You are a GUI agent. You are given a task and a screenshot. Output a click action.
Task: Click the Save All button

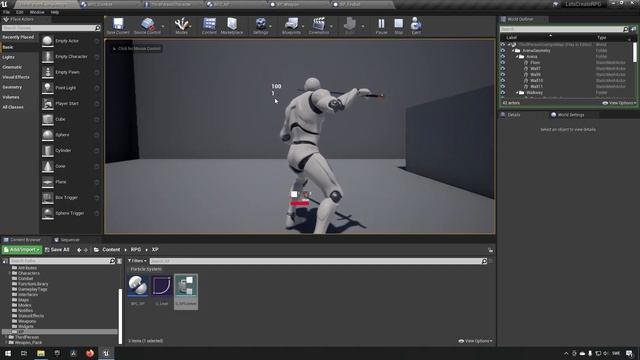tap(57, 250)
